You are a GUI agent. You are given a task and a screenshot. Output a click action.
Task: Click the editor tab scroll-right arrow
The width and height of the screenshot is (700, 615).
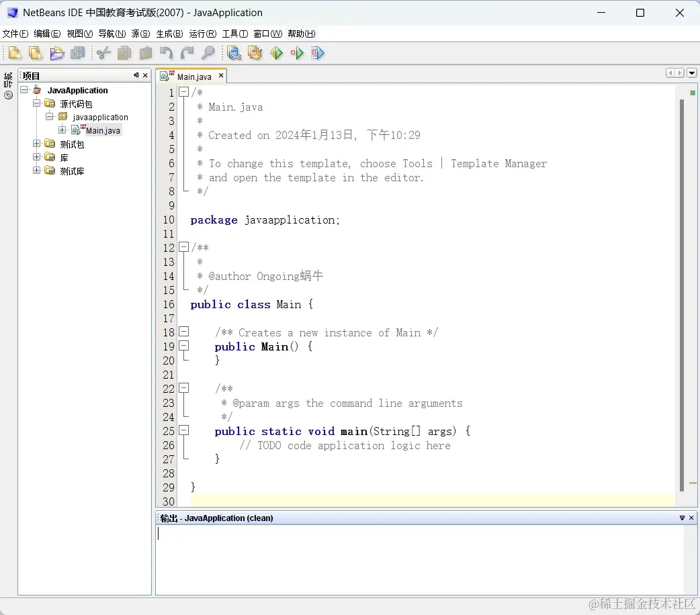coord(679,73)
